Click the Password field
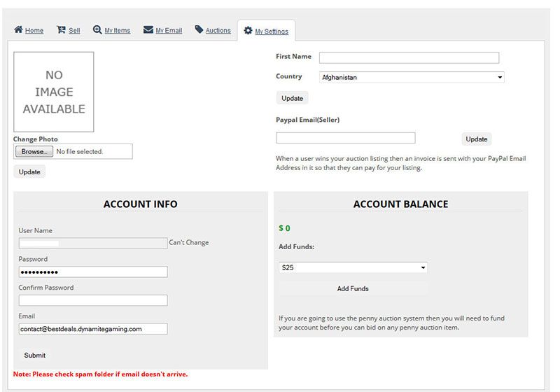This screenshot has width=560, height=392. (x=93, y=272)
